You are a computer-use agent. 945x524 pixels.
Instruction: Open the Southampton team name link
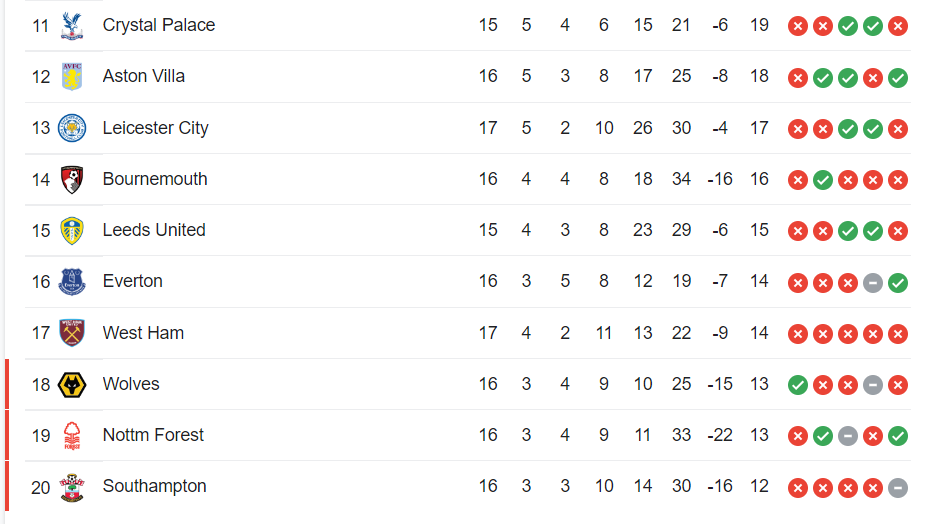pos(154,486)
